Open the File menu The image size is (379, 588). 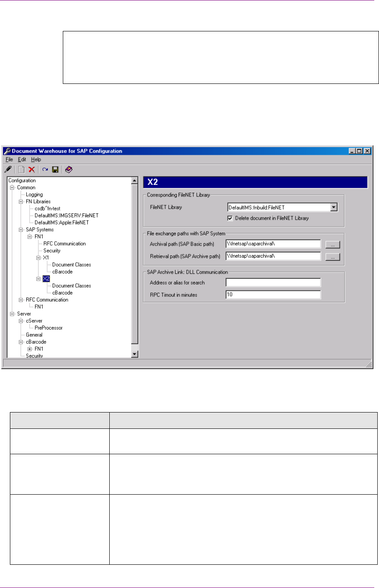[9, 159]
